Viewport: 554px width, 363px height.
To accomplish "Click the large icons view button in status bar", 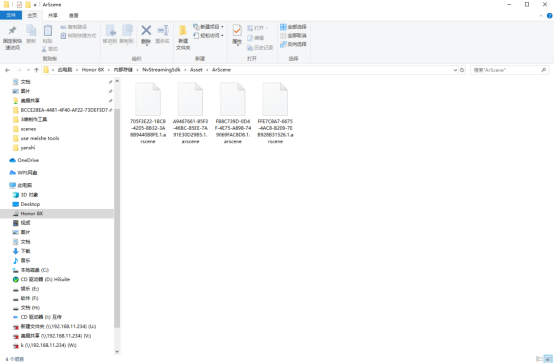I will point(548,359).
